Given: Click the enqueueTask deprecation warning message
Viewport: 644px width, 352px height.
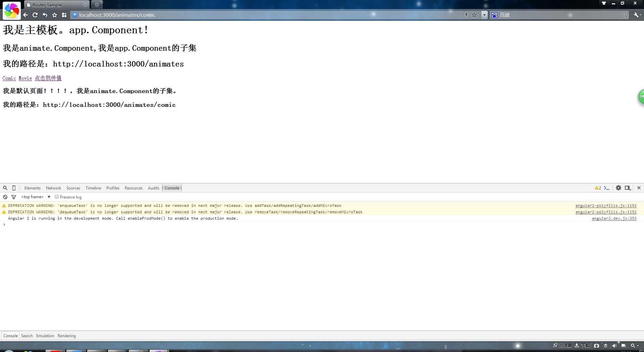Looking at the screenshot, I should click(x=174, y=206).
